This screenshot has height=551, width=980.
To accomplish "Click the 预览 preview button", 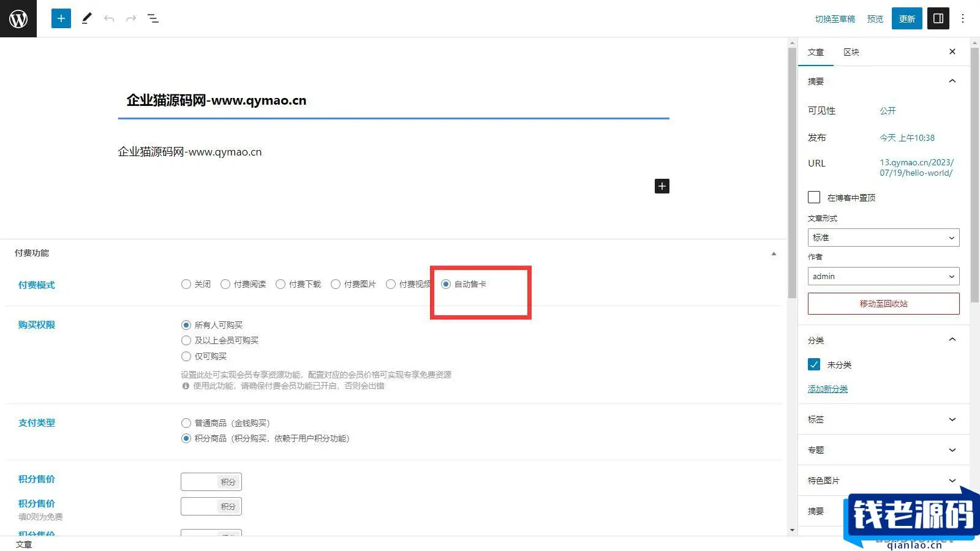I will point(875,19).
